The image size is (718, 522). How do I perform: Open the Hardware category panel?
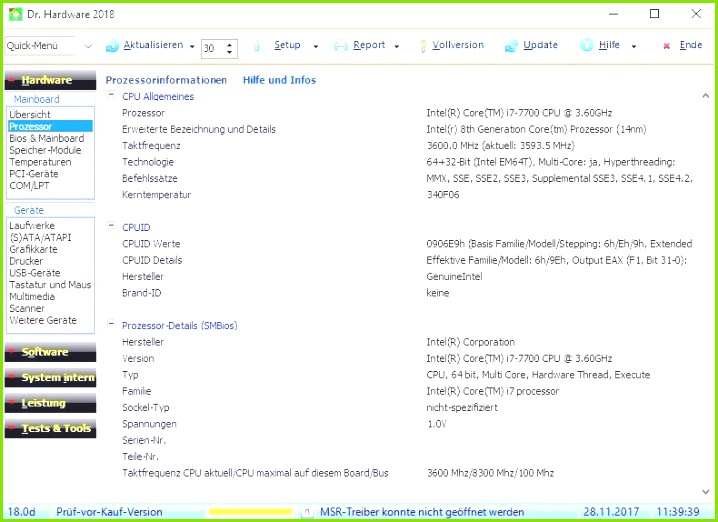(x=50, y=80)
